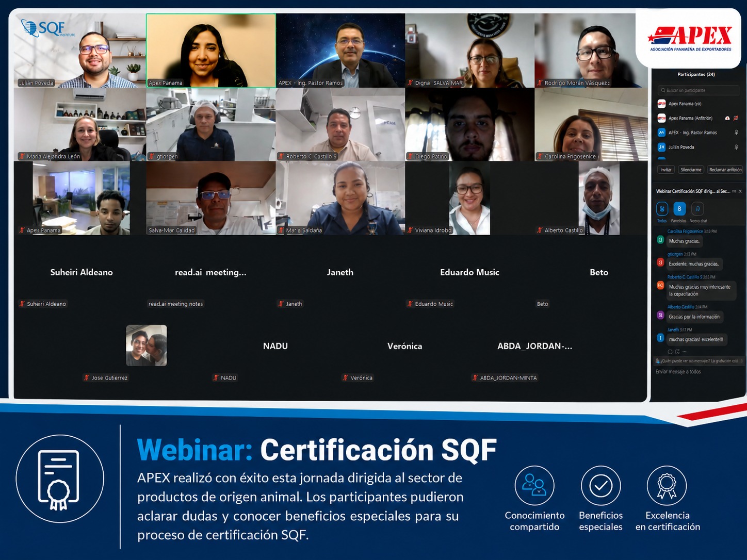747x560 pixels.
Task: Click the chat message 'Excelente, muchas gracias..'
Action: click(694, 264)
